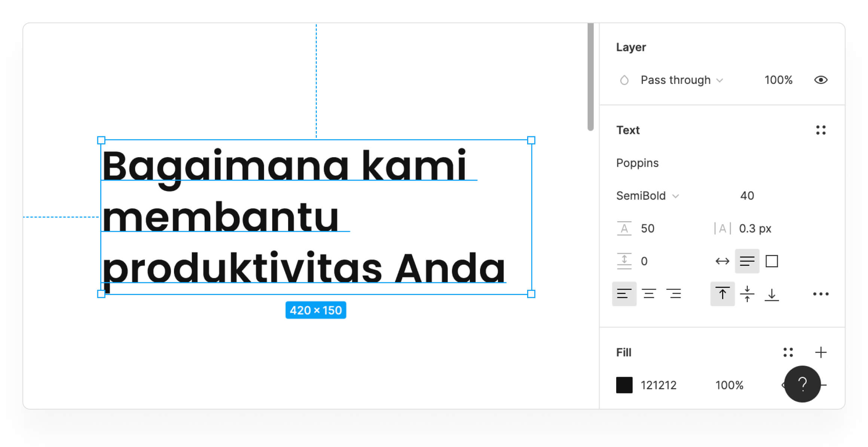This screenshot has height=447, width=868.
Task: Click the 121212 fill color swatch
Action: click(624, 385)
